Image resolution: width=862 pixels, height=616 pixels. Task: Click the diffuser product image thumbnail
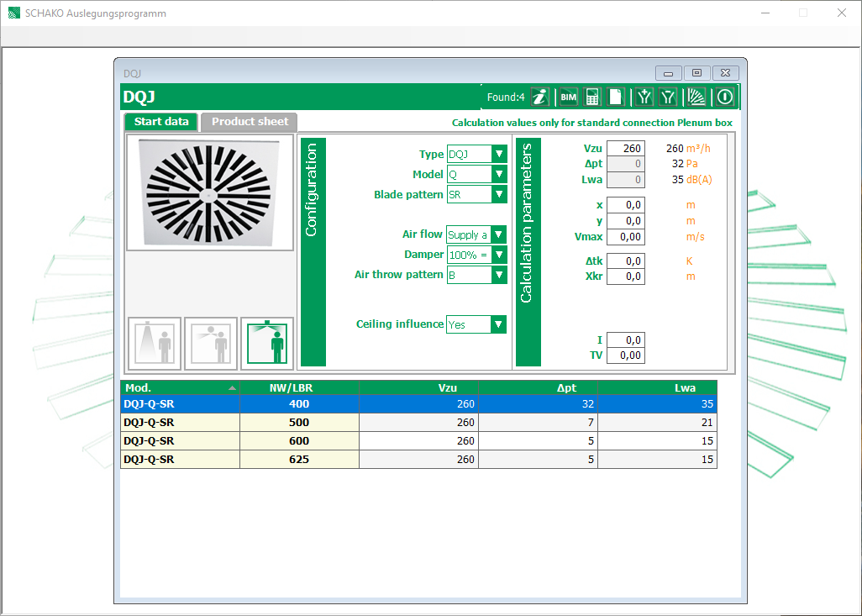pos(209,192)
